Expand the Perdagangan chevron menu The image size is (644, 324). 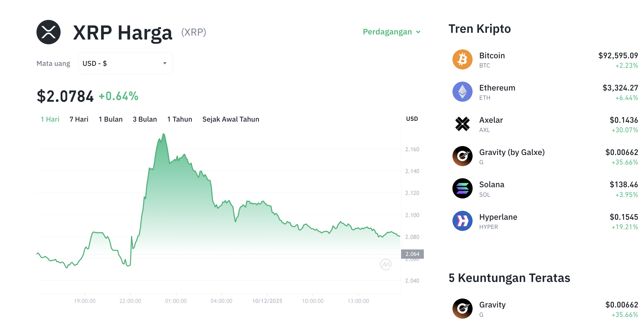click(418, 32)
